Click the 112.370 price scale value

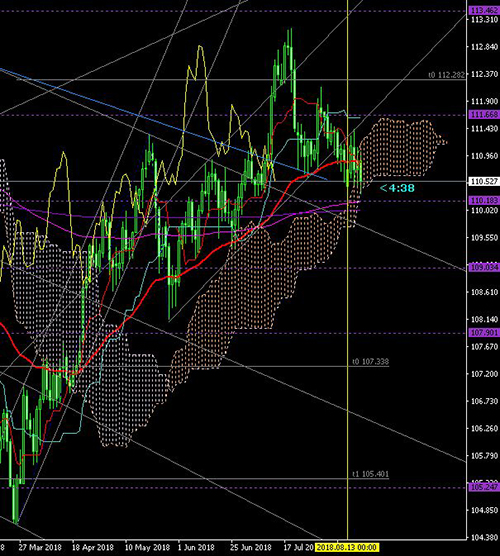pos(485,74)
